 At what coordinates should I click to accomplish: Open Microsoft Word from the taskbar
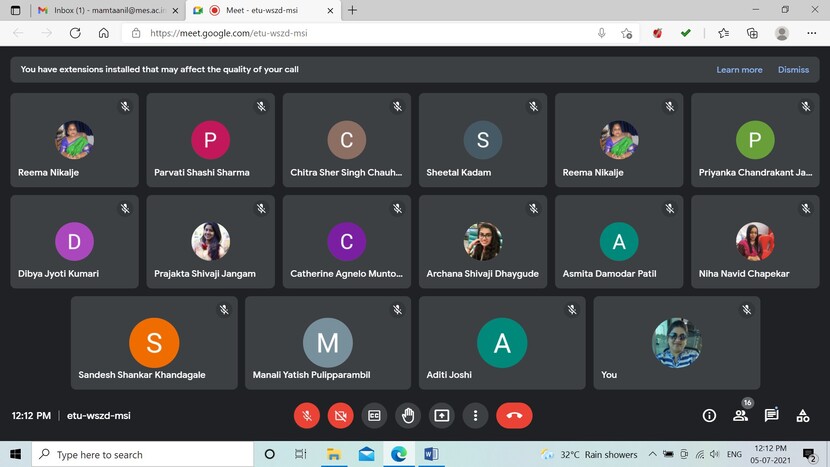(431, 454)
